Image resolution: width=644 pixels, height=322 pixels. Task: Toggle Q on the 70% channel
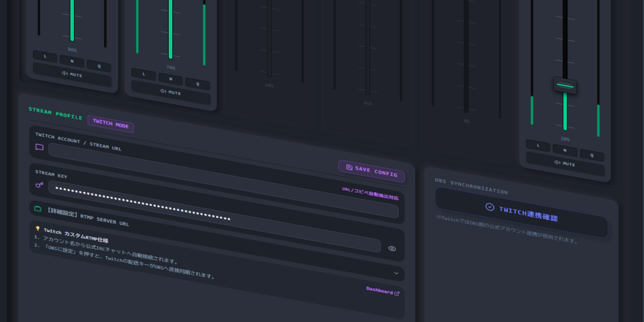198,84
